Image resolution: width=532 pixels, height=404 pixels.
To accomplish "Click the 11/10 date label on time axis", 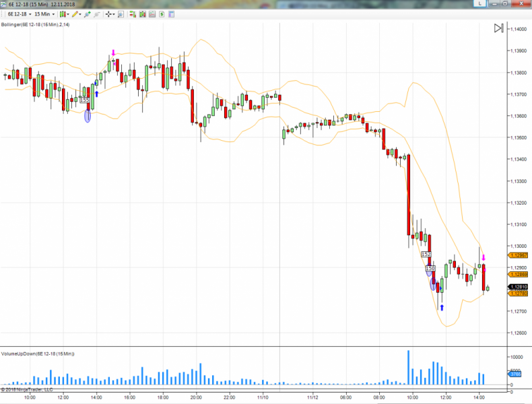I will [x=263, y=397].
